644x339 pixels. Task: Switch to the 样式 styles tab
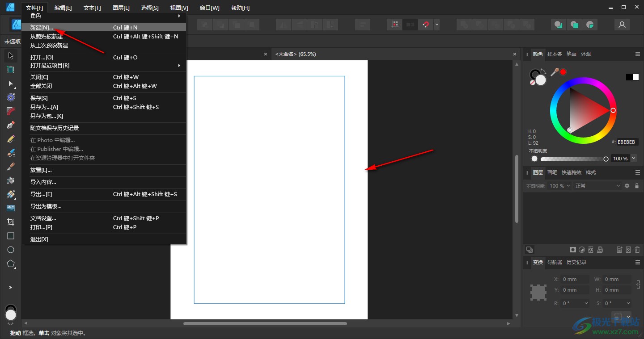[591, 172]
